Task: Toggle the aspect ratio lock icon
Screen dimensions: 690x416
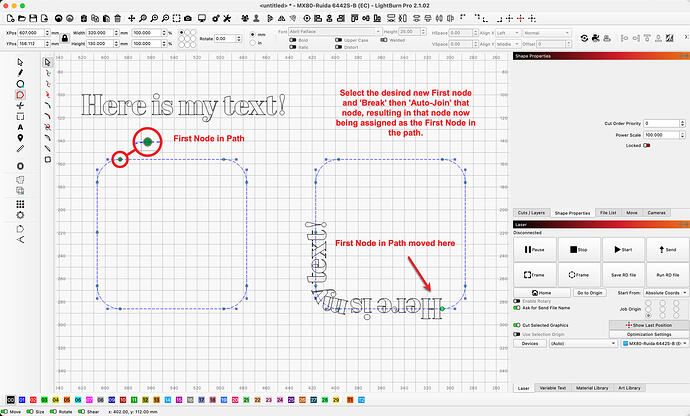Action: [65, 38]
